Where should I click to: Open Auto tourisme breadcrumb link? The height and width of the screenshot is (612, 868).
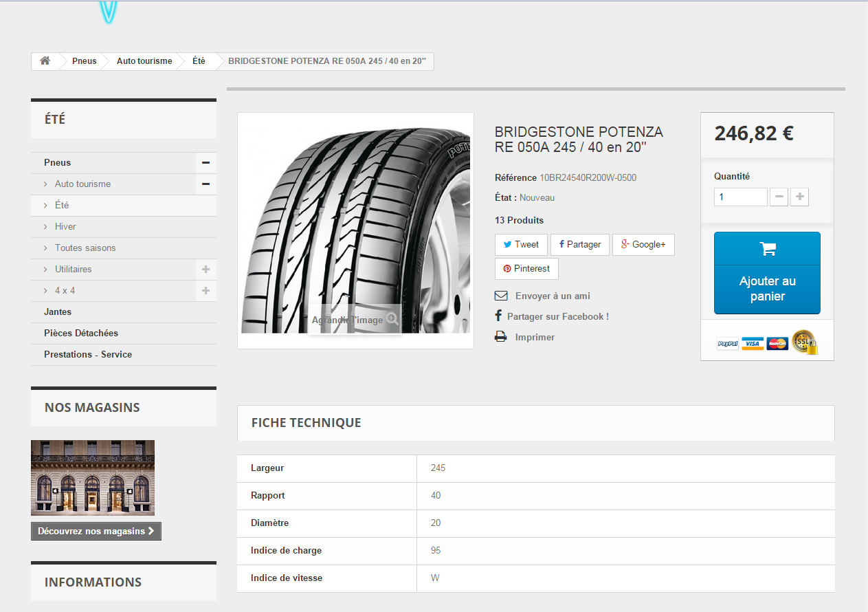click(144, 61)
